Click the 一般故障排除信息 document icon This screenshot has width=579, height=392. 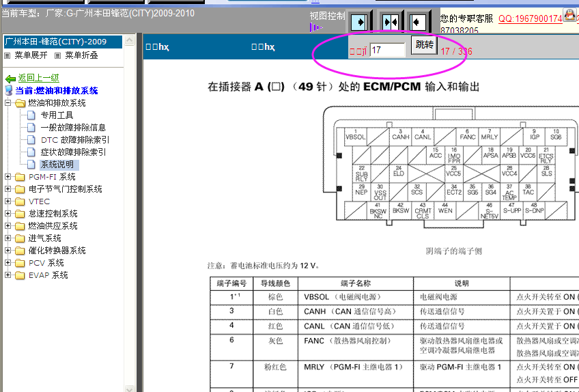[x=32, y=128]
